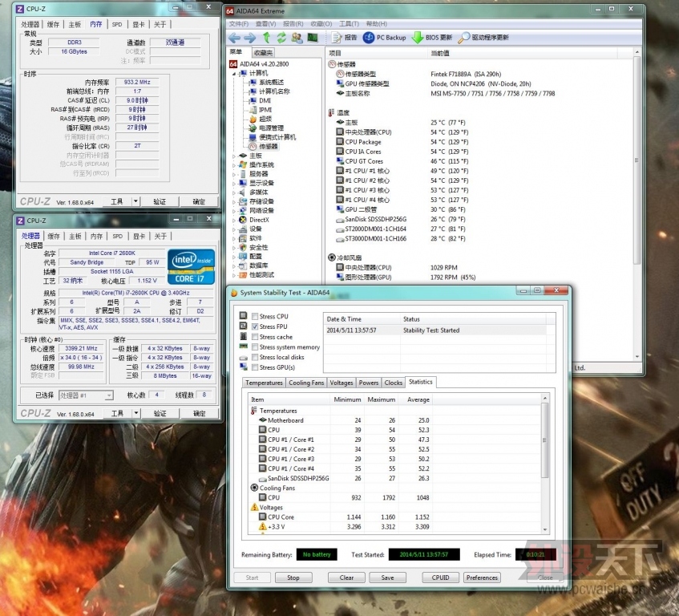Open the 工具 dropdown arrow in upper CPU-Z
The height and width of the screenshot is (616, 679).
pos(135,201)
